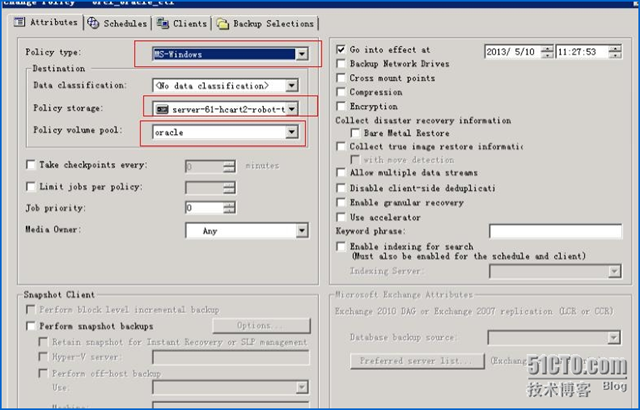640x410 pixels.
Task: Click the date field stepper arrows
Action: (x=547, y=52)
